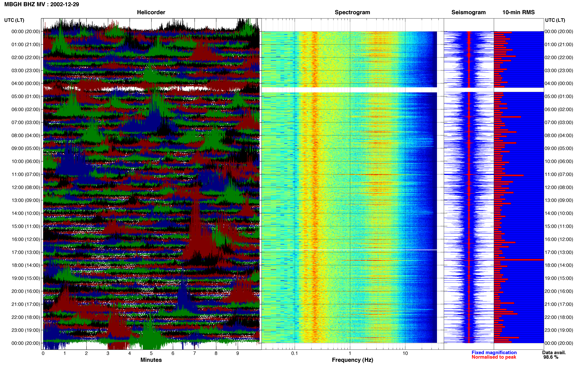The image size is (588, 368).
Task: Select the 'Spectrogram' panel heading
Action: tap(352, 12)
